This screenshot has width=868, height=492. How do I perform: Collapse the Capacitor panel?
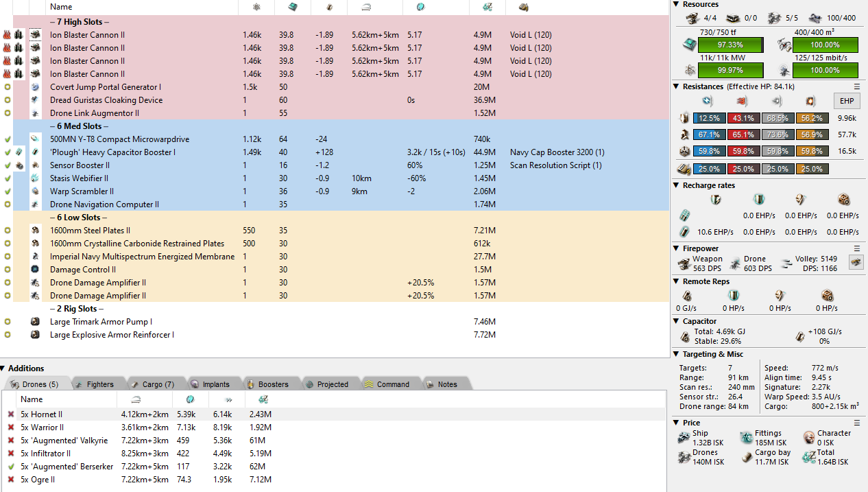tap(677, 321)
